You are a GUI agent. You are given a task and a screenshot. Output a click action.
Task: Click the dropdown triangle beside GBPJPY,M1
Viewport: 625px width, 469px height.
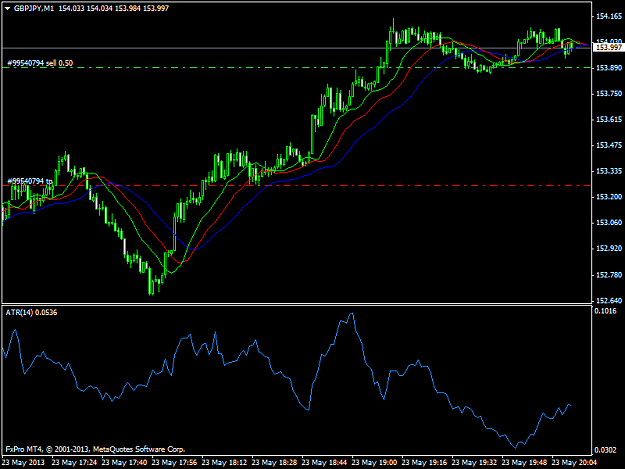pos(7,8)
